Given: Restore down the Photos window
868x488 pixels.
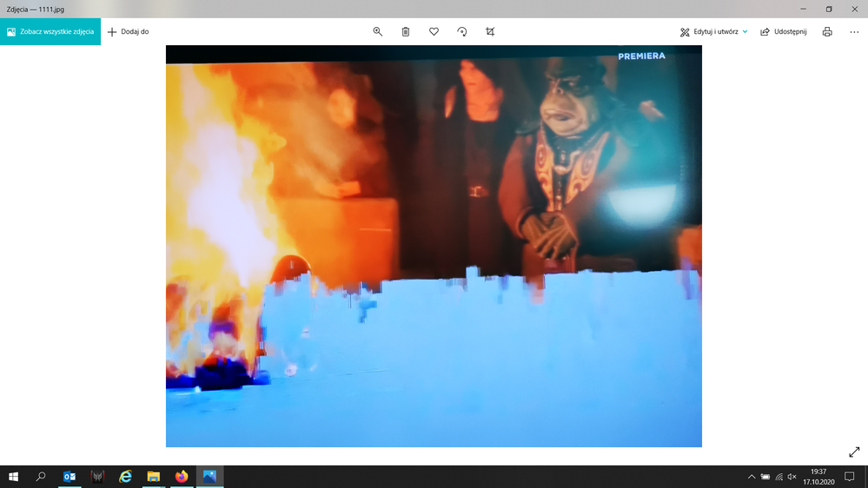Looking at the screenshot, I should (829, 9).
